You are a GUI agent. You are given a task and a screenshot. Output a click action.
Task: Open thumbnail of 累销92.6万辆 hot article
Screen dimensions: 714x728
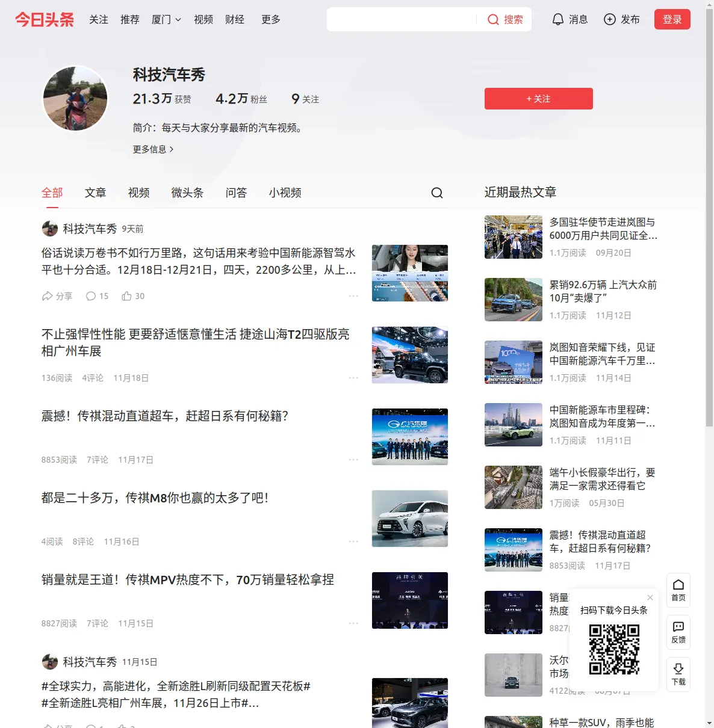coord(514,300)
